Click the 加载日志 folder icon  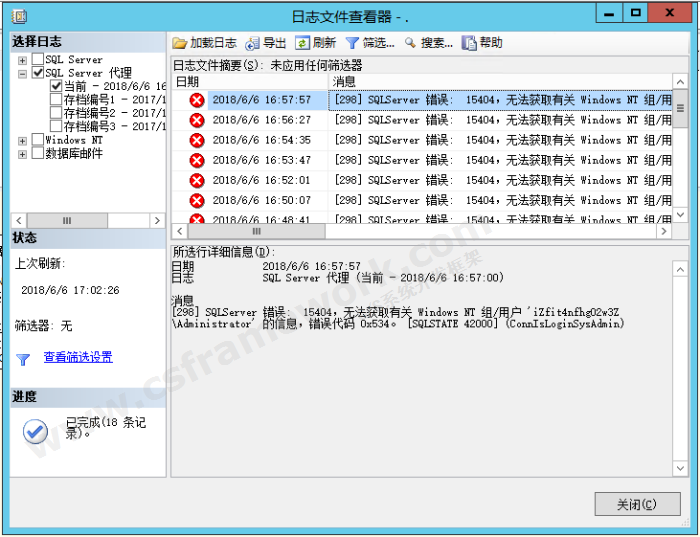click(x=180, y=43)
